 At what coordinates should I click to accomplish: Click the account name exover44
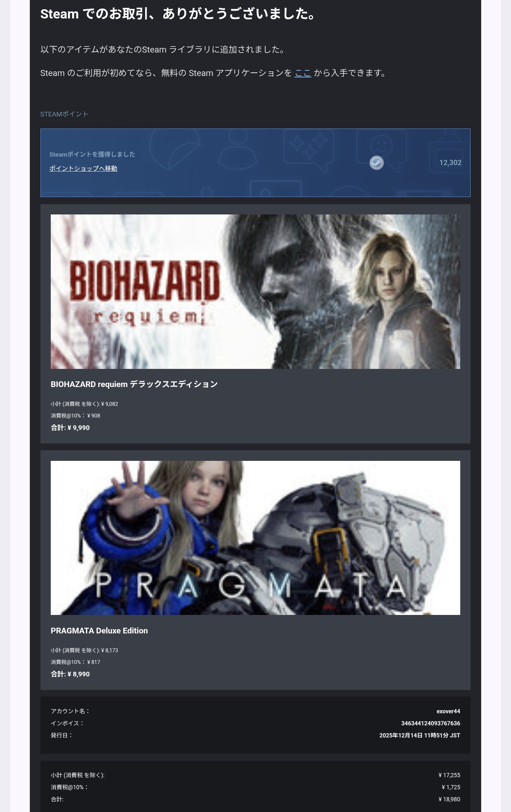point(448,711)
